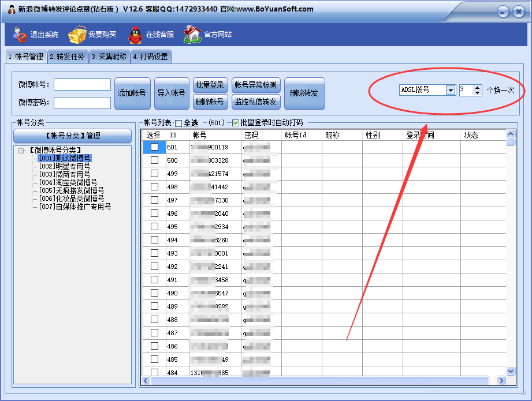Select [005]无痕接发微博号 category

pyautogui.click(x=72, y=190)
